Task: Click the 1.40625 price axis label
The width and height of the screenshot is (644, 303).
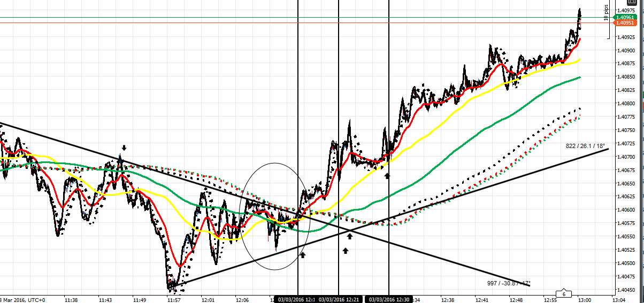Action: 626,197
